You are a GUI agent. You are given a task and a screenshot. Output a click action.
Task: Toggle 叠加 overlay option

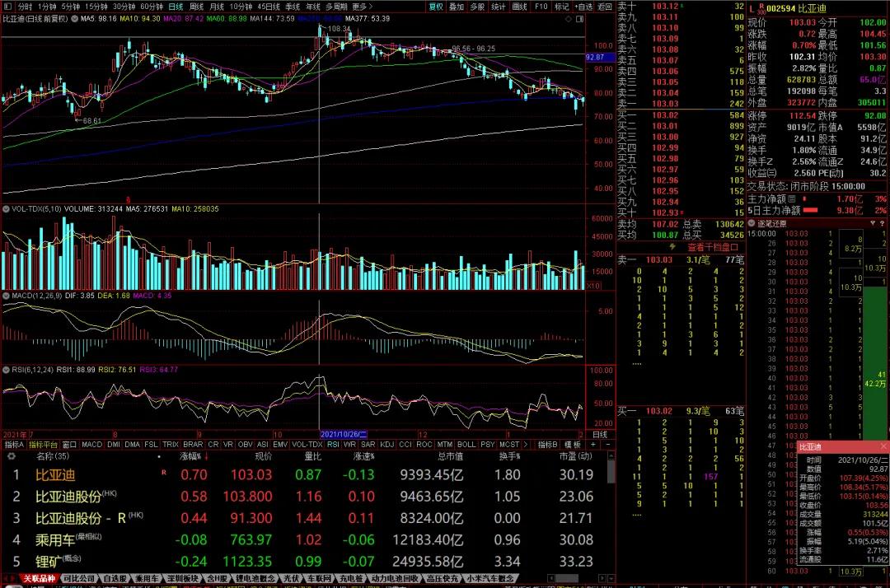click(456, 6)
